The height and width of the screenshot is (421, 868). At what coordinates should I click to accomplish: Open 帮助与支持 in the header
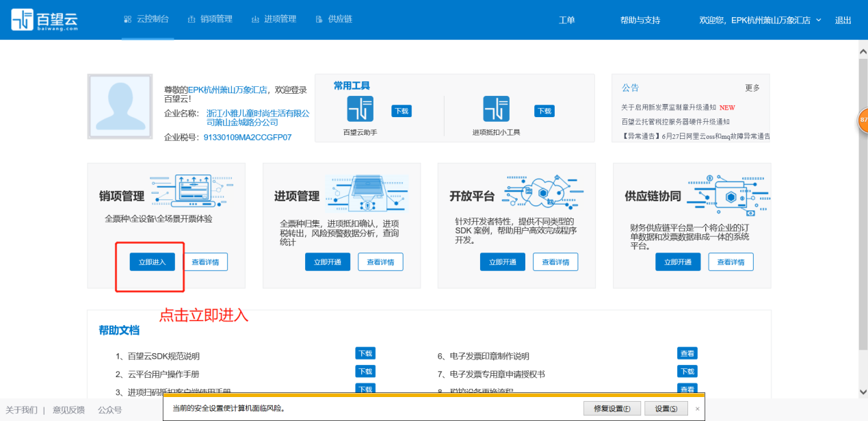coord(640,21)
